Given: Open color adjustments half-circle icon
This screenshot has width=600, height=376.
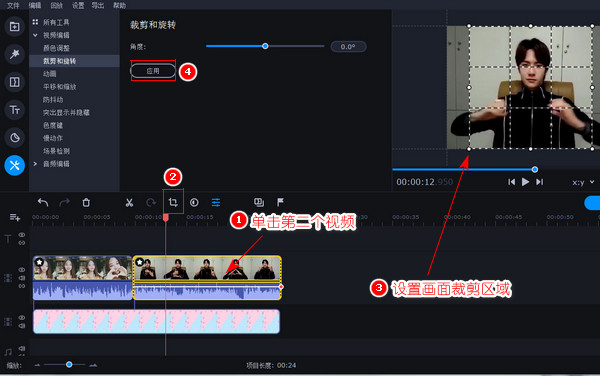Looking at the screenshot, I should (x=194, y=202).
